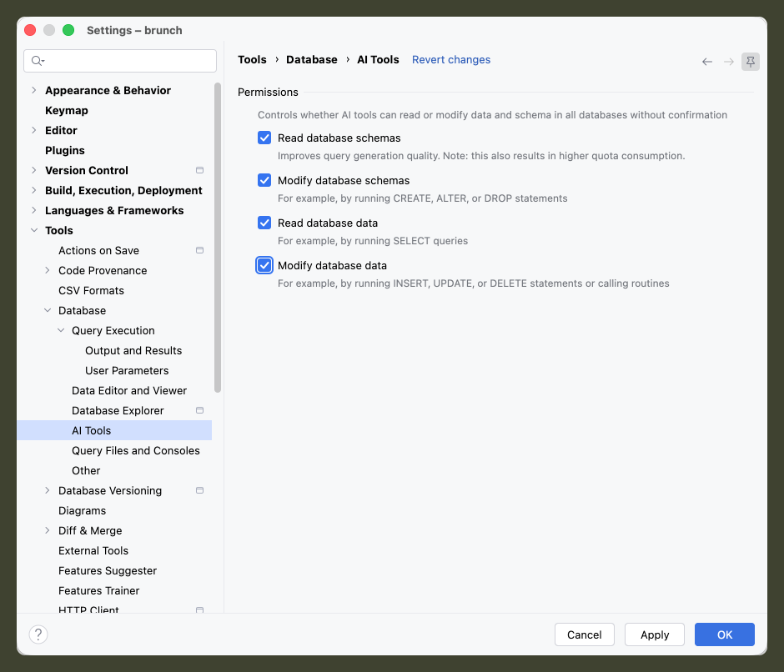Click project-level icon beside Database Versioning
This screenshot has width=784, height=672.
coord(199,490)
